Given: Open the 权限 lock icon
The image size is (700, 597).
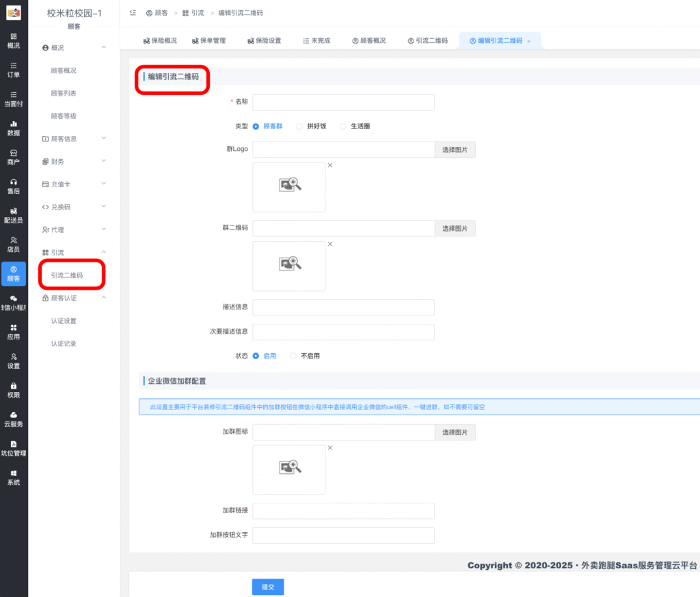Looking at the screenshot, I should point(14,390).
